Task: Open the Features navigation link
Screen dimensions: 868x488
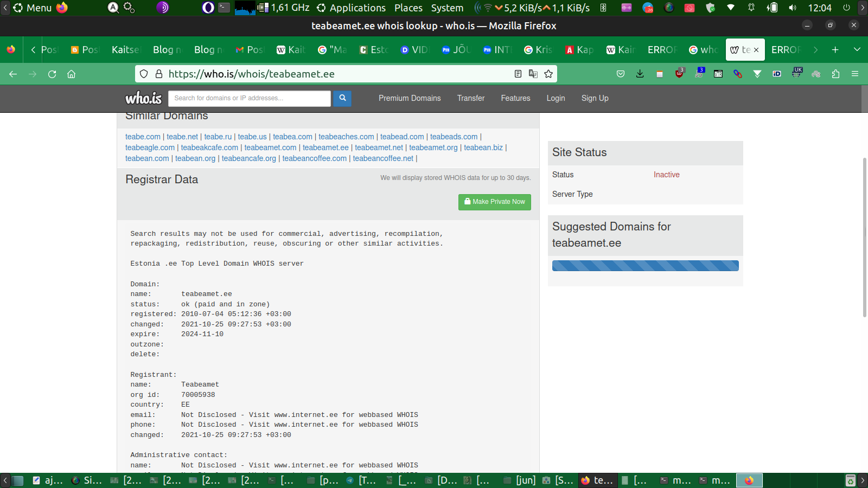Action: [x=515, y=98]
